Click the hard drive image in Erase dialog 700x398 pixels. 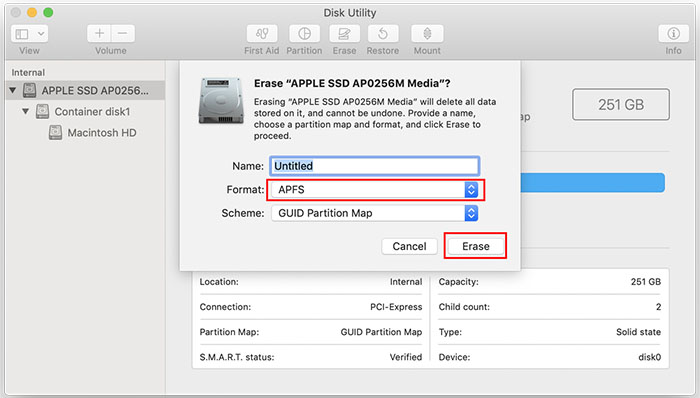pos(221,100)
